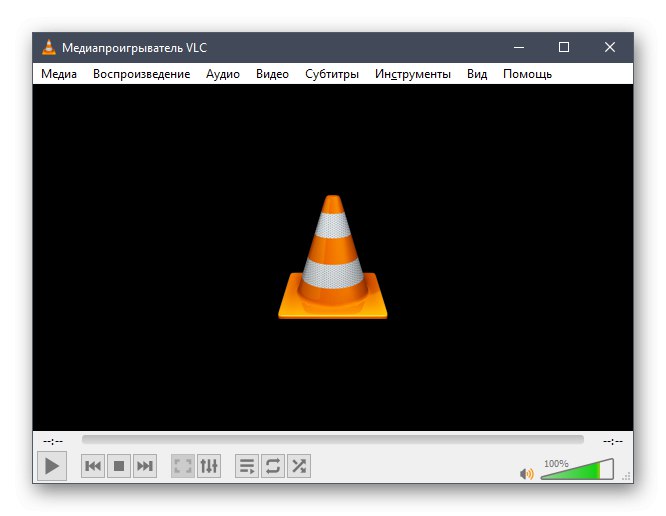Open the Субтитры menu
The width and height of the screenshot is (666, 516).
(x=332, y=74)
